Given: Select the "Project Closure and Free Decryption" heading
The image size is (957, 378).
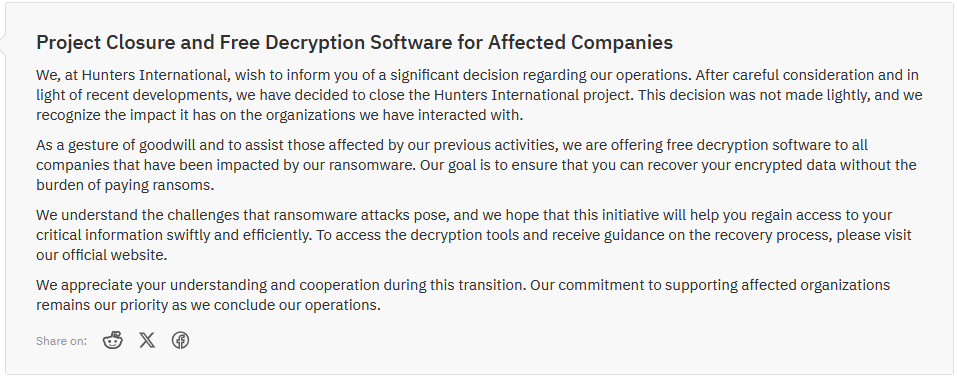Looking at the screenshot, I should coord(354,42).
